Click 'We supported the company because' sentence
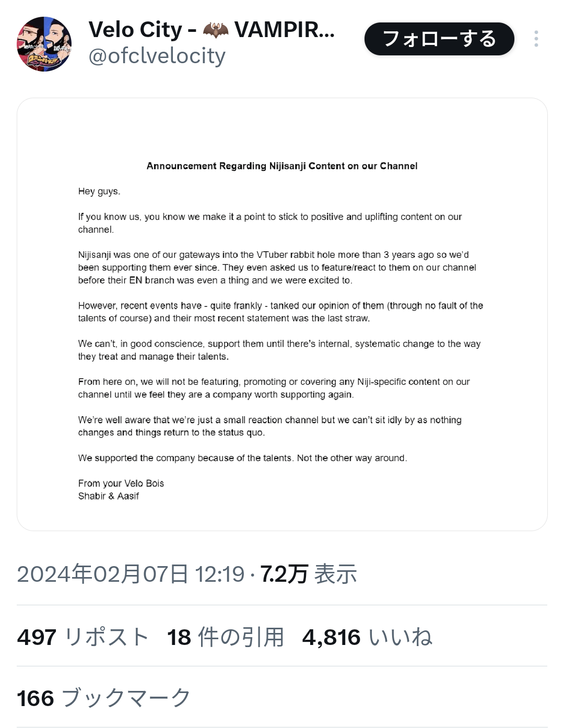The image size is (564, 728). 242,458
